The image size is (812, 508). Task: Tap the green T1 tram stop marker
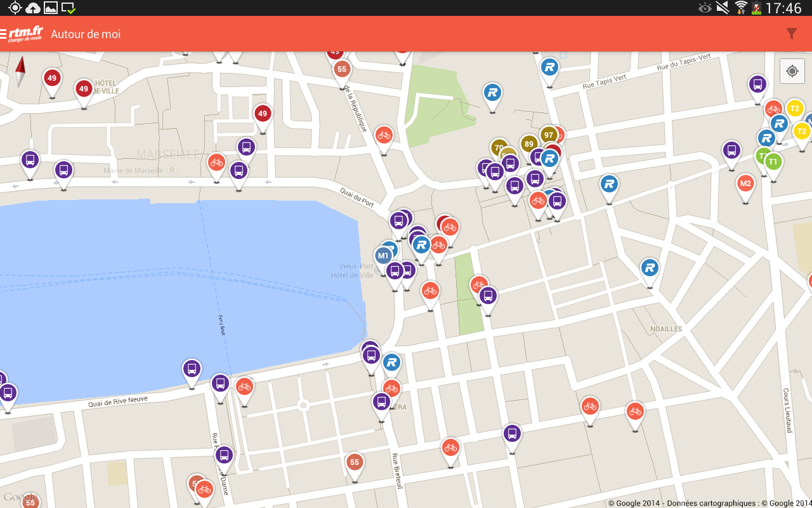pos(772,162)
